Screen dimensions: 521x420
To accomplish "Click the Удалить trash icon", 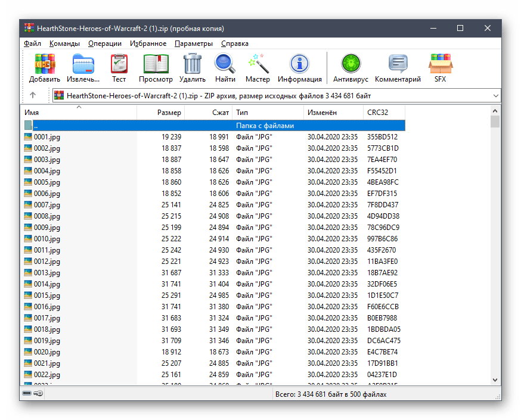I will 193,64.
